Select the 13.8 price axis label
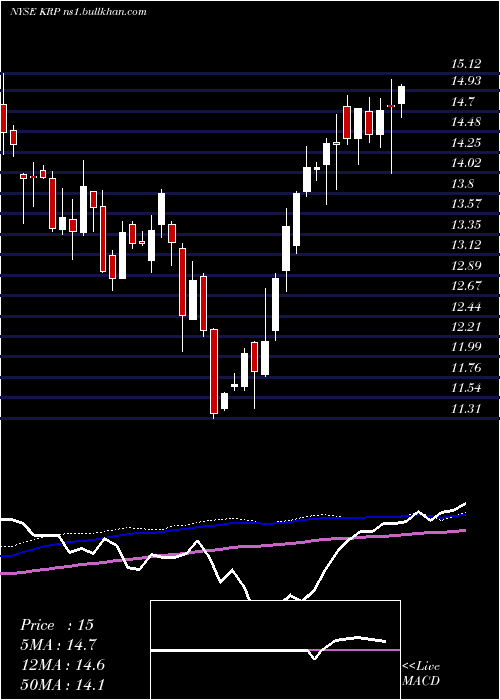Screen dimensions: 500x700 (462, 184)
